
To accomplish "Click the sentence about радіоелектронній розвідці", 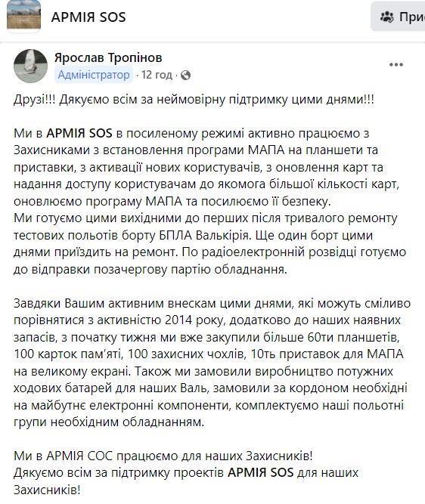I will tap(209, 261).
